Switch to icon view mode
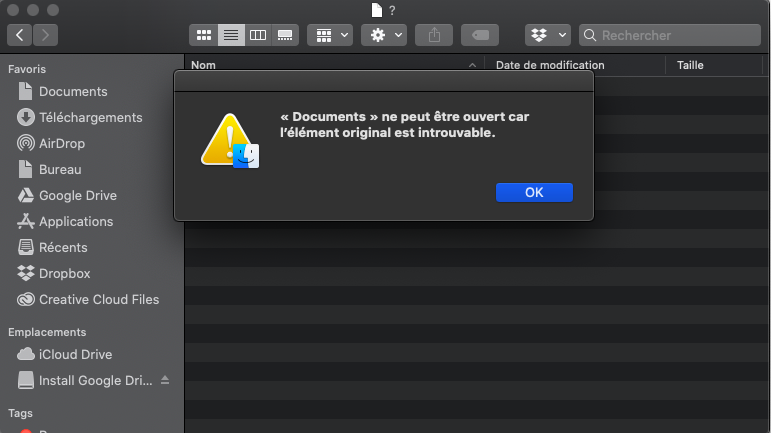Screen dimensions: 771x433 [204, 35]
